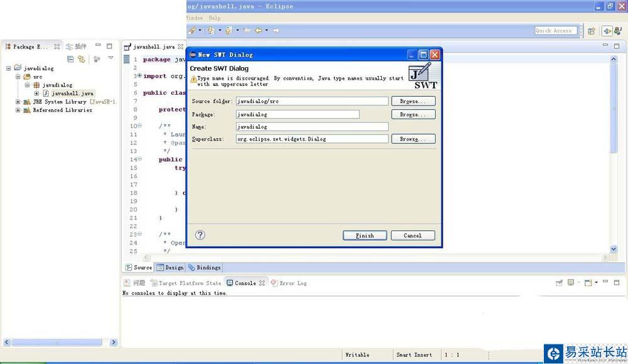The height and width of the screenshot is (364, 628).
Task: Close the Package Explorer tab
Action: [x=57, y=46]
